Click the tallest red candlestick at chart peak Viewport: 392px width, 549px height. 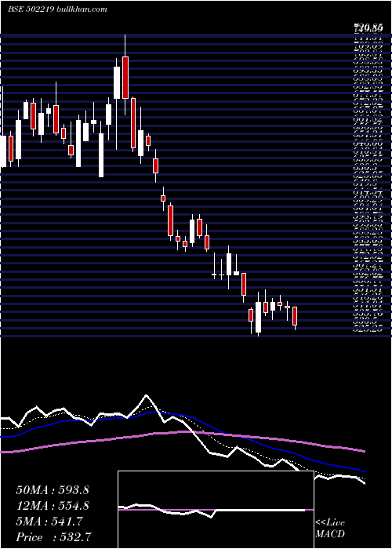(x=125, y=78)
